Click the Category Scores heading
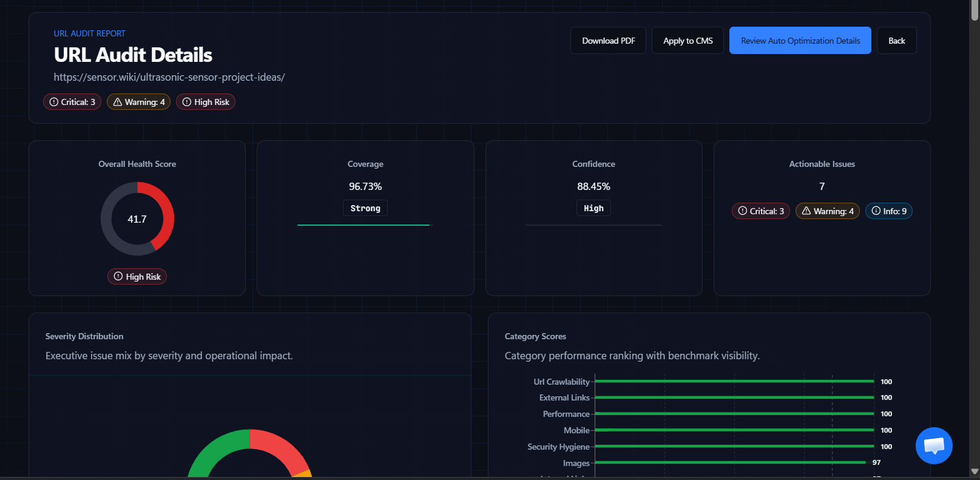Screen dimensions: 980x480 [535, 336]
